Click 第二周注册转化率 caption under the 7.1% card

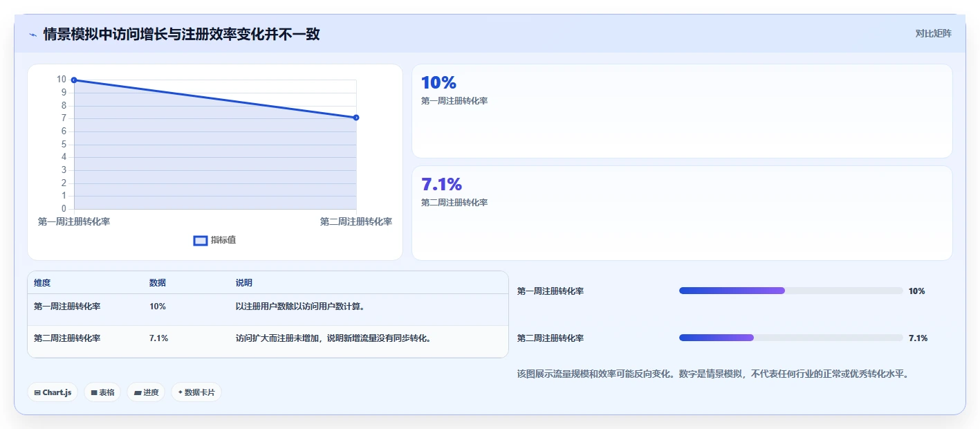pyautogui.click(x=454, y=203)
